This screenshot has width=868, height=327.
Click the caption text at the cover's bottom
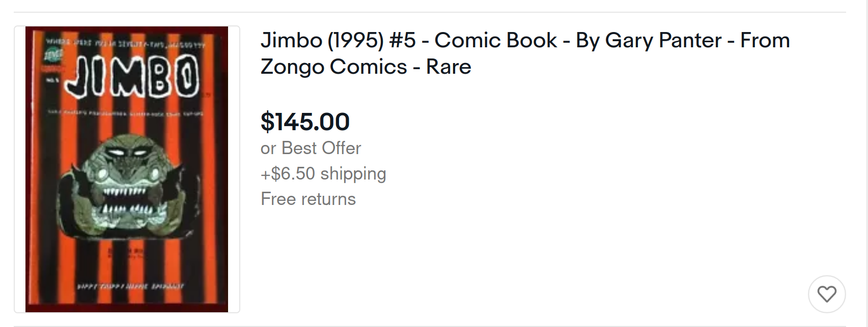click(x=130, y=286)
